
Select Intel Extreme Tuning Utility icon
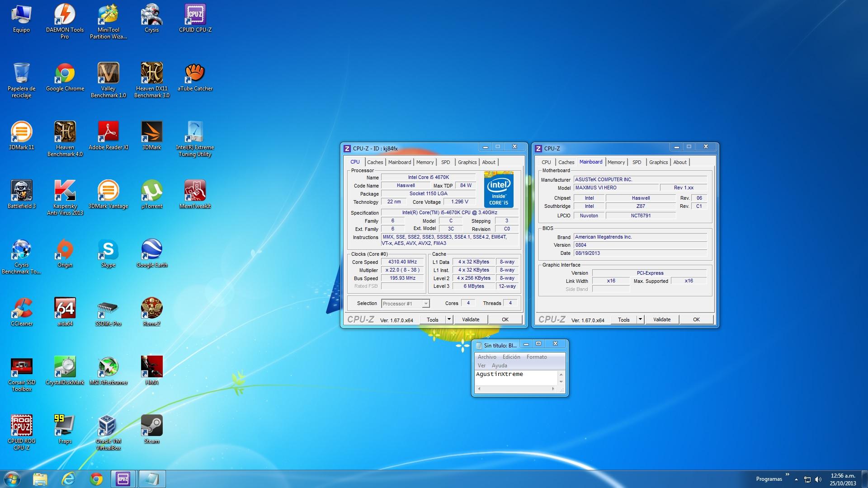click(x=195, y=139)
